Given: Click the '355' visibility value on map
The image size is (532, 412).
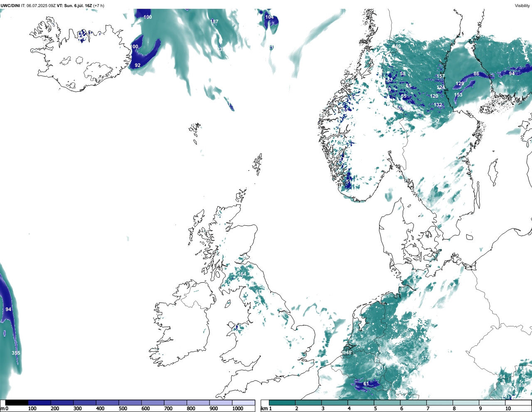Looking at the screenshot, I should [x=16, y=353].
